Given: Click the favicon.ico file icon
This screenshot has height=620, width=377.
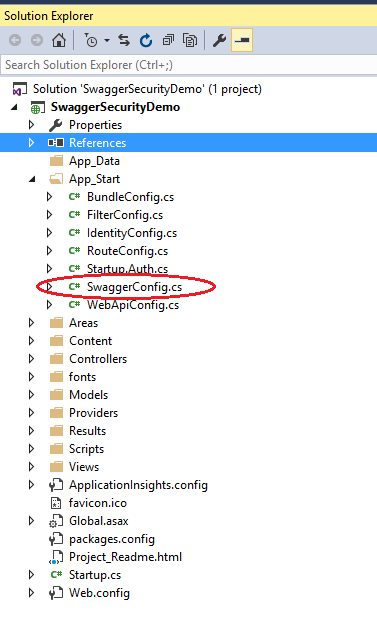Looking at the screenshot, I should click(56, 503).
